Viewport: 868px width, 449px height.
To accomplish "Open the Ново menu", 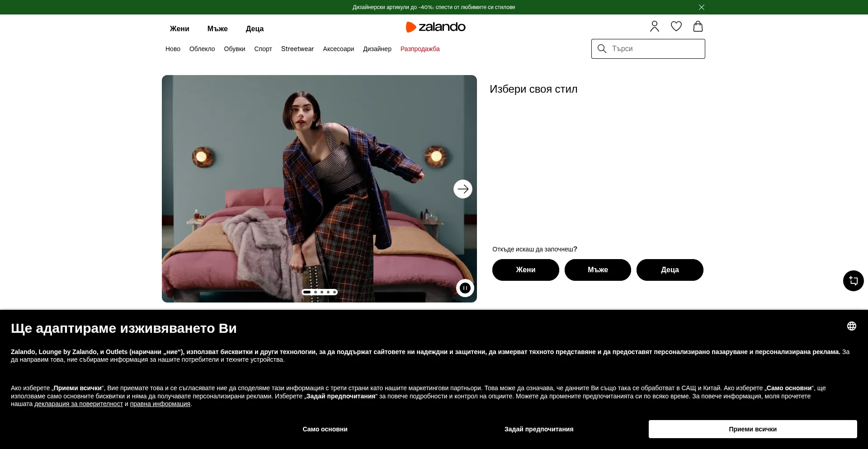I will point(173,49).
